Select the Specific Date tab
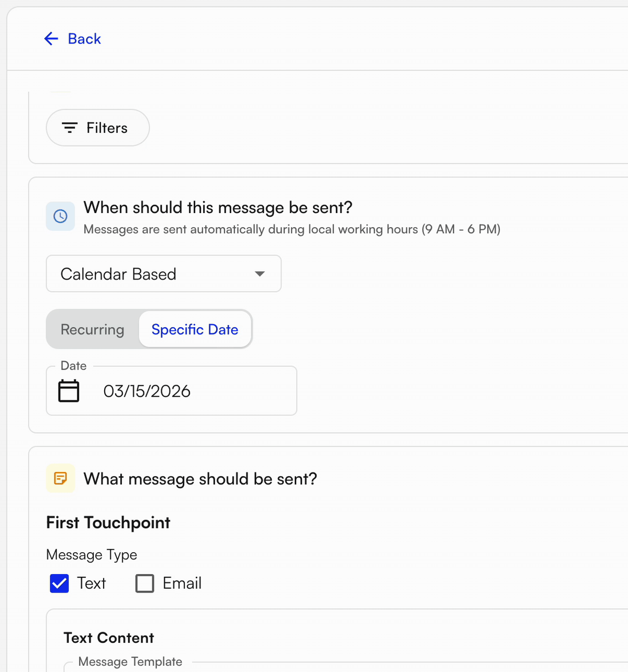Image resolution: width=628 pixels, height=672 pixels. click(x=195, y=329)
